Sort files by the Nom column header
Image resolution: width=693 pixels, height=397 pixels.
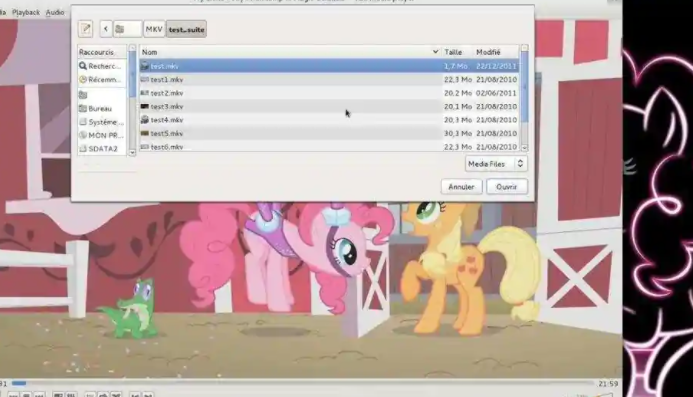[290, 52]
